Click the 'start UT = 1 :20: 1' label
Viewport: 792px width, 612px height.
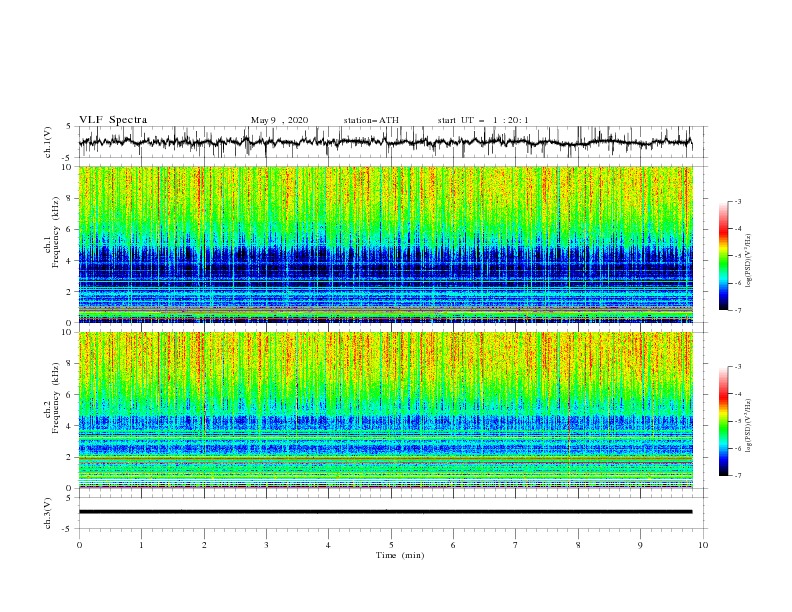[483, 120]
